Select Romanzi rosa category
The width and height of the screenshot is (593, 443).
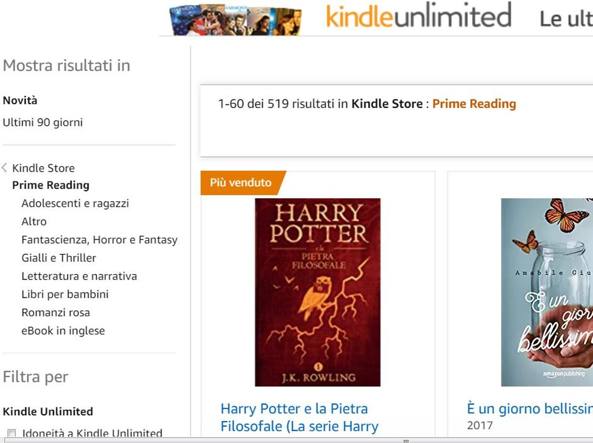click(x=56, y=312)
